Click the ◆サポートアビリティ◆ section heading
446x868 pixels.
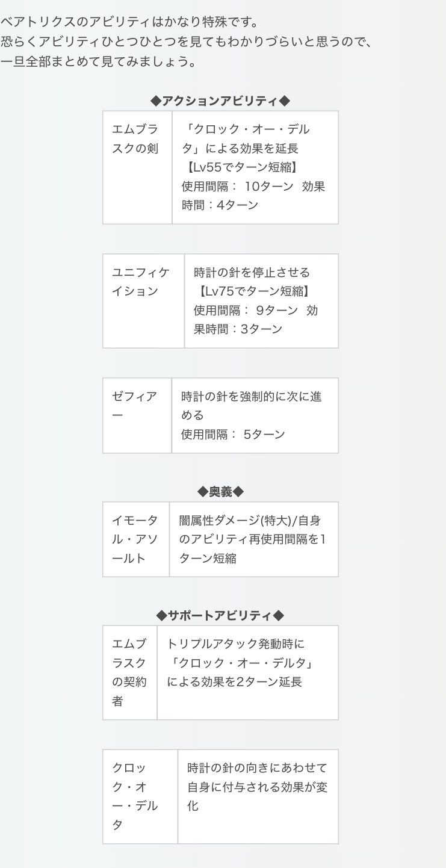point(220,615)
